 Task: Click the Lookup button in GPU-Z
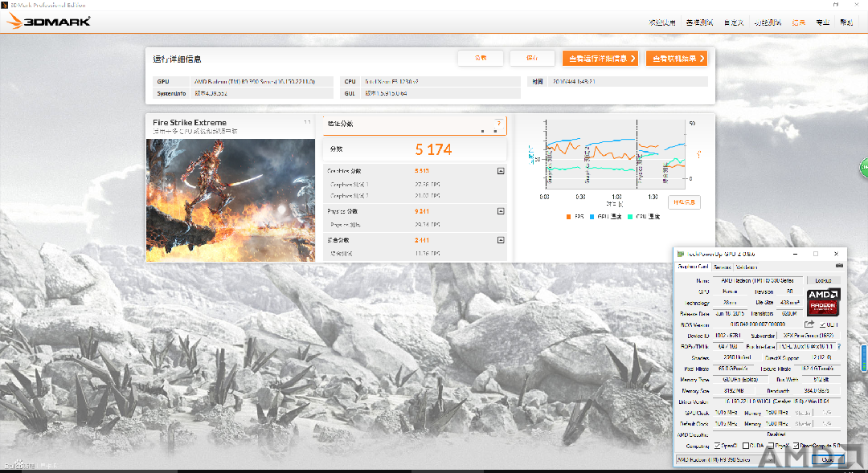pos(823,280)
